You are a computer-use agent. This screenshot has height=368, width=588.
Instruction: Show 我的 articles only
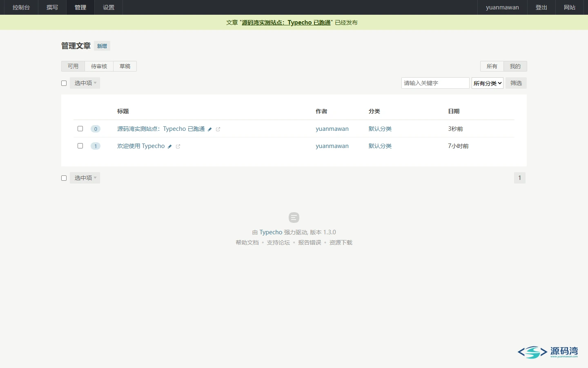(515, 66)
